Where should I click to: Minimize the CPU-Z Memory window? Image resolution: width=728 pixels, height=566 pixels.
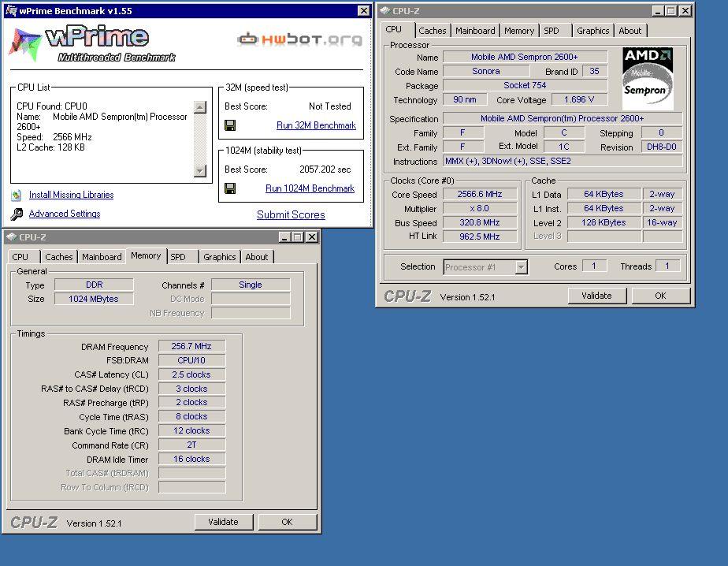[284, 237]
